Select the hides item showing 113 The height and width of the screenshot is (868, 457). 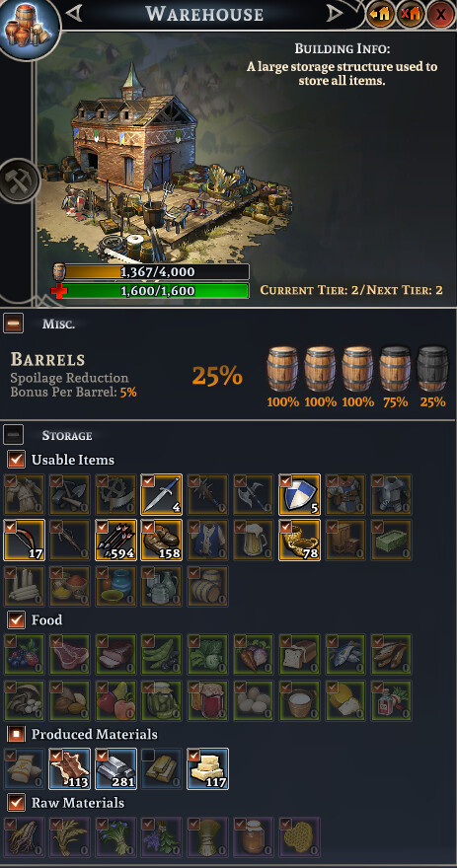click(x=69, y=768)
